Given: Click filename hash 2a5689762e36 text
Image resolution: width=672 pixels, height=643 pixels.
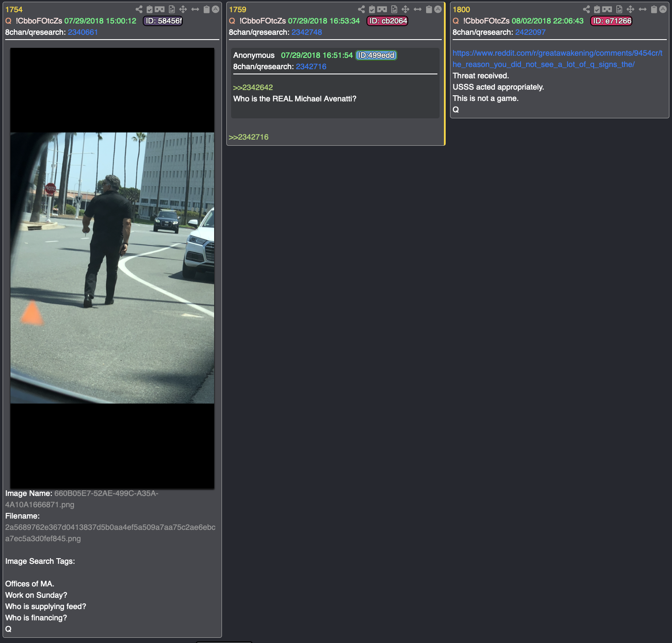Looking at the screenshot, I should (x=110, y=533).
